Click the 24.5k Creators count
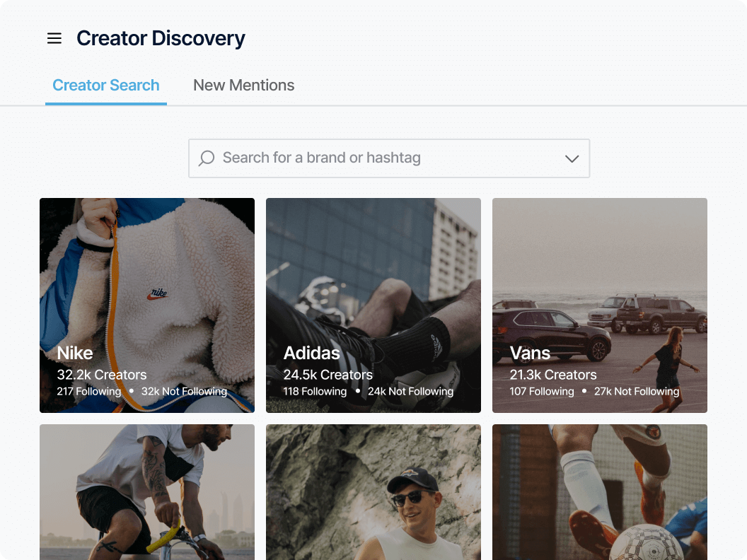747x560 pixels. click(328, 375)
